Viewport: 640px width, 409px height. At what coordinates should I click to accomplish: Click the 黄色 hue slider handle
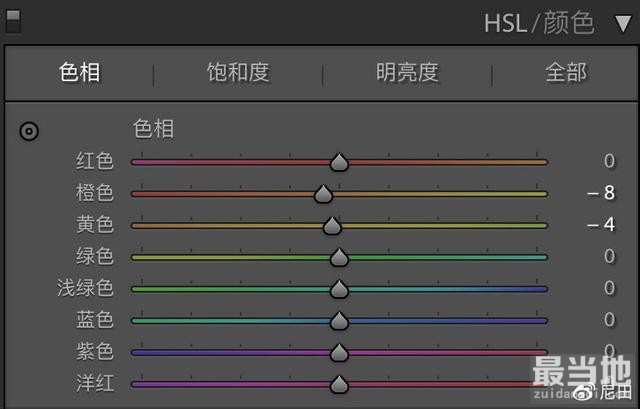(332, 226)
